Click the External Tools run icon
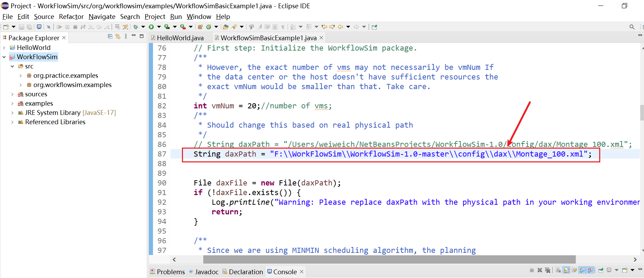Viewport: 644px width, 278px height. pos(183,27)
